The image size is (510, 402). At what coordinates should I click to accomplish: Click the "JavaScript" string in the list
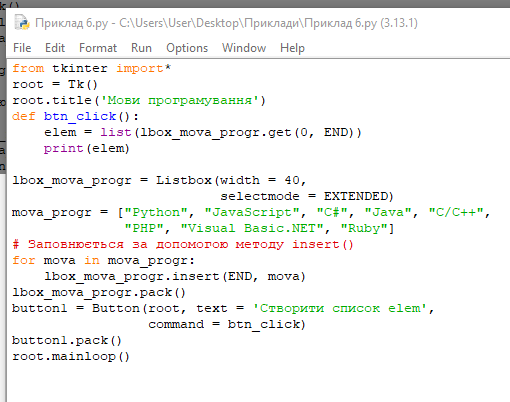(252, 212)
